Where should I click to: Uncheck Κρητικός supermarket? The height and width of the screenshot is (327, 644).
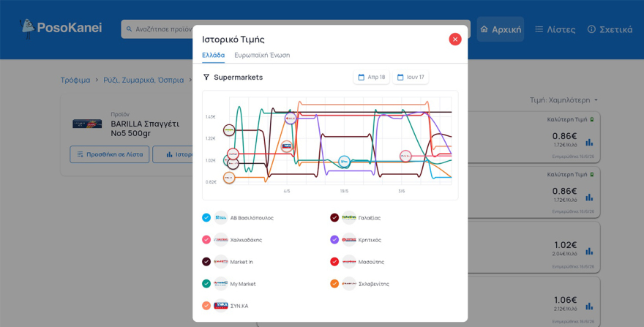pyautogui.click(x=334, y=240)
